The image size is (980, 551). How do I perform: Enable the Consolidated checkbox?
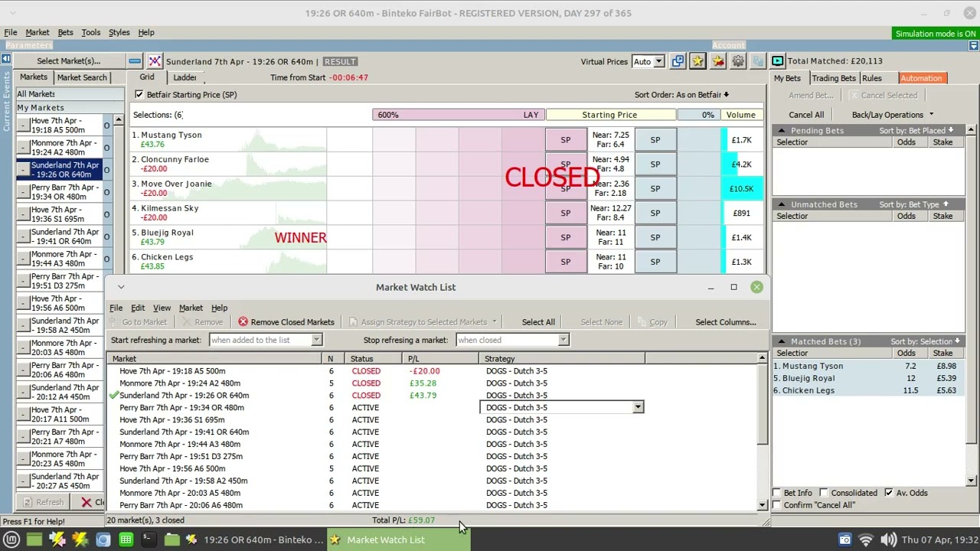tap(824, 493)
